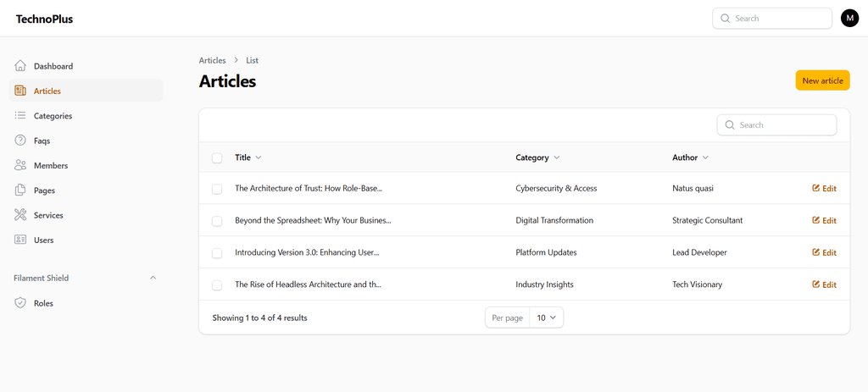Check the select-all checkbox in table header
This screenshot has width=868, height=392.
point(217,158)
